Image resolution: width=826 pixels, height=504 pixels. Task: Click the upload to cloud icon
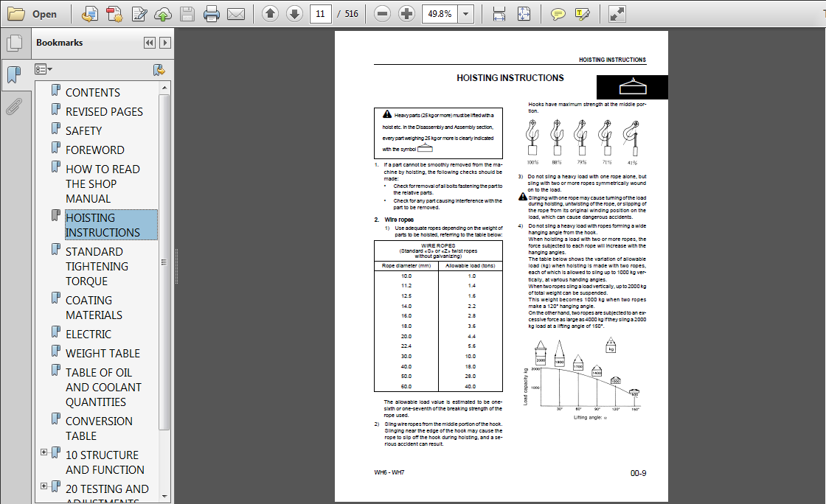pyautogui.click(x=163, y=14)
